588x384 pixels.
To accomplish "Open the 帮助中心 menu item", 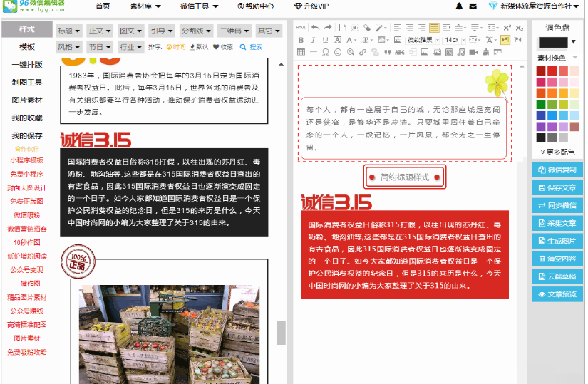I will [x=256, y=6].
